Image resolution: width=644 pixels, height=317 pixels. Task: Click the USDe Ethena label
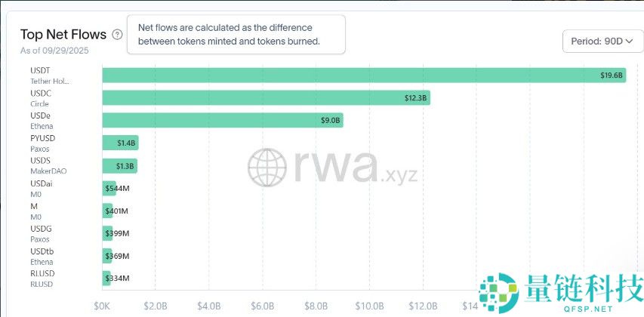42,121
